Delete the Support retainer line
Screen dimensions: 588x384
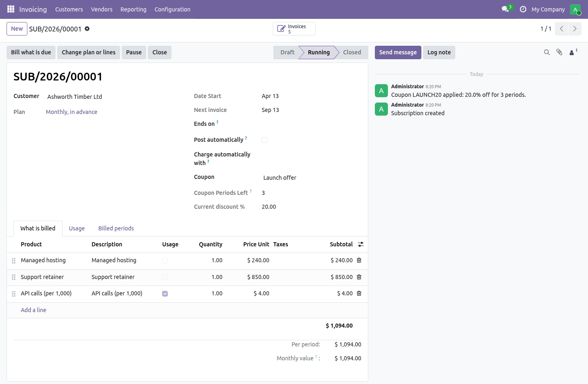359,277
